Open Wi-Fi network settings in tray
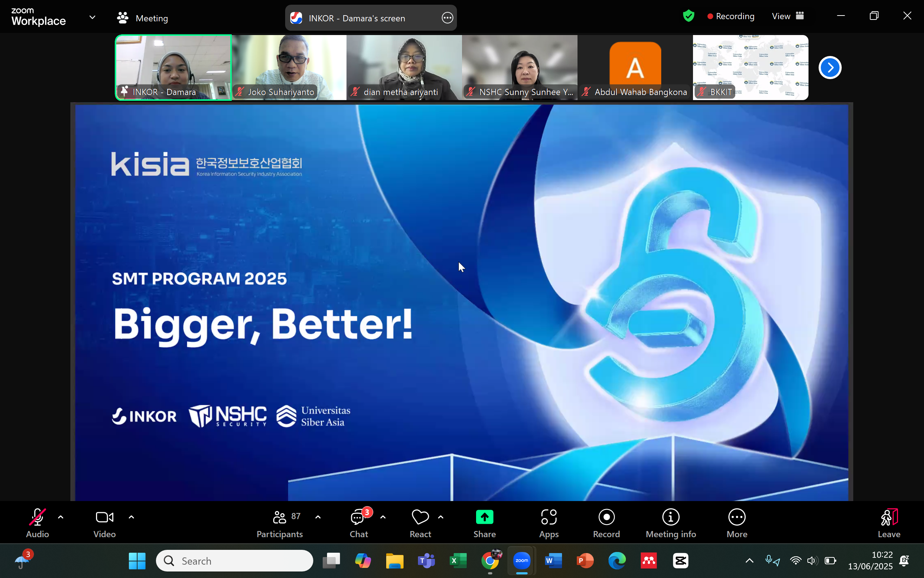 coord(796,560)
